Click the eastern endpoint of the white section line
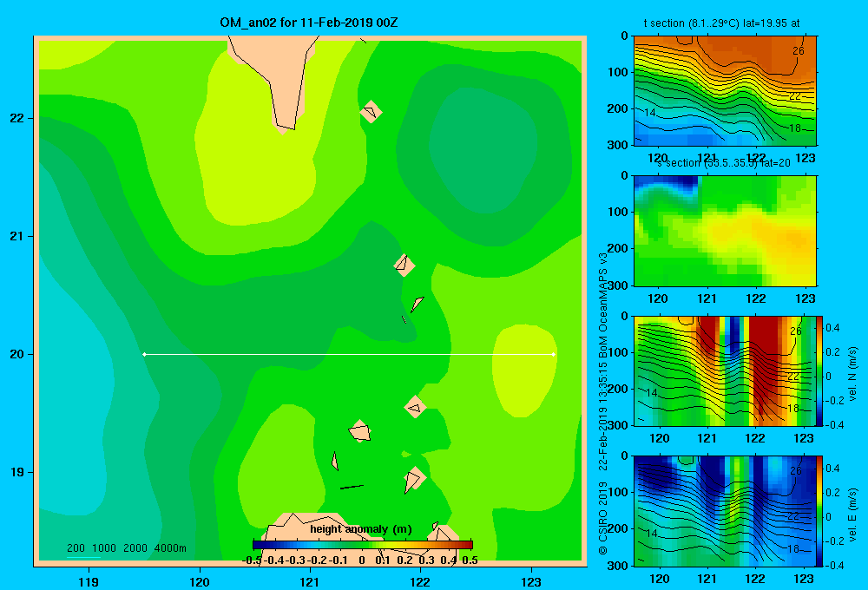Screen dimensions: 868x590 click(x=554, y=354)
